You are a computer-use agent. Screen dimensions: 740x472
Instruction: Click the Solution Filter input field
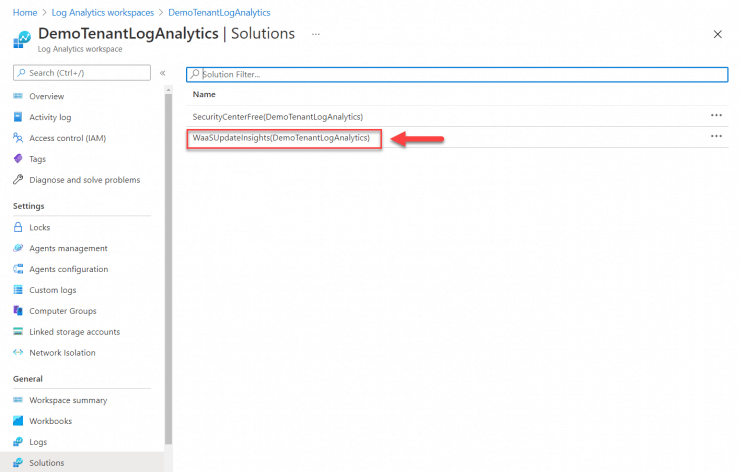[x=460, y=74]
